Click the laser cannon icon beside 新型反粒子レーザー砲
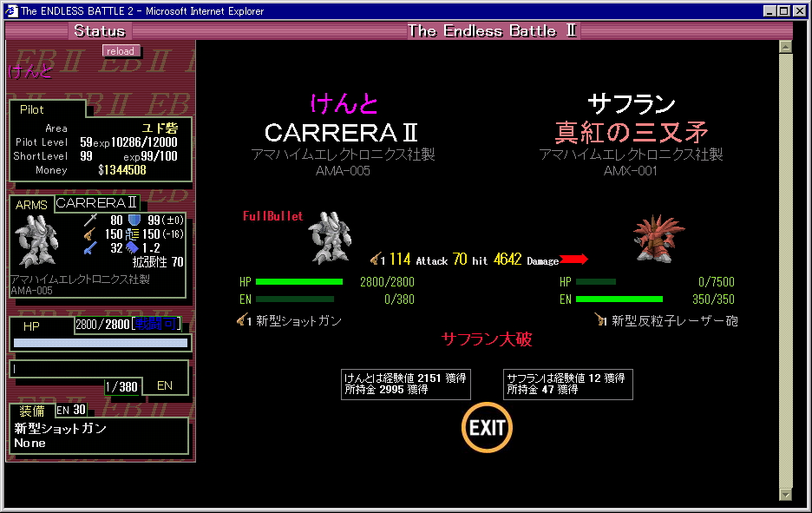 click(x=601, y=320)
